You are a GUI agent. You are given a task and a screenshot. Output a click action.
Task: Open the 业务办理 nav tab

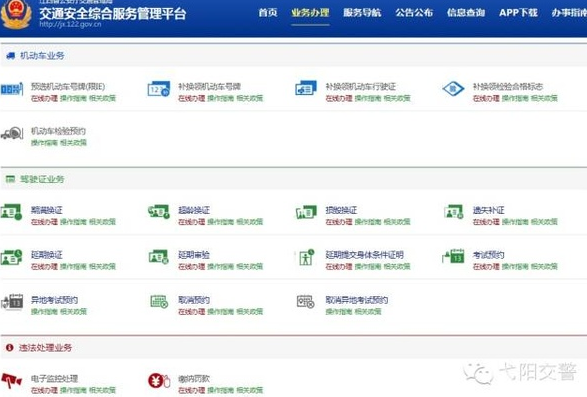point(310,13)
